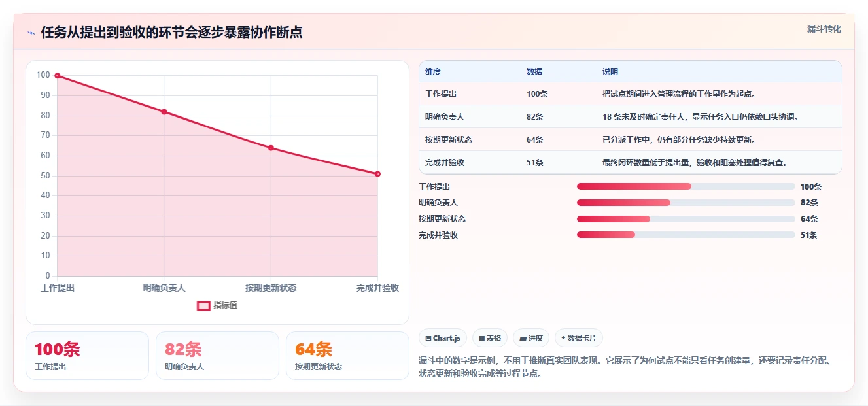The height and width of the screenshot is (406, 868).
Task: Select the 漏斗转化 tag in the header
Action: coord(824,29)
